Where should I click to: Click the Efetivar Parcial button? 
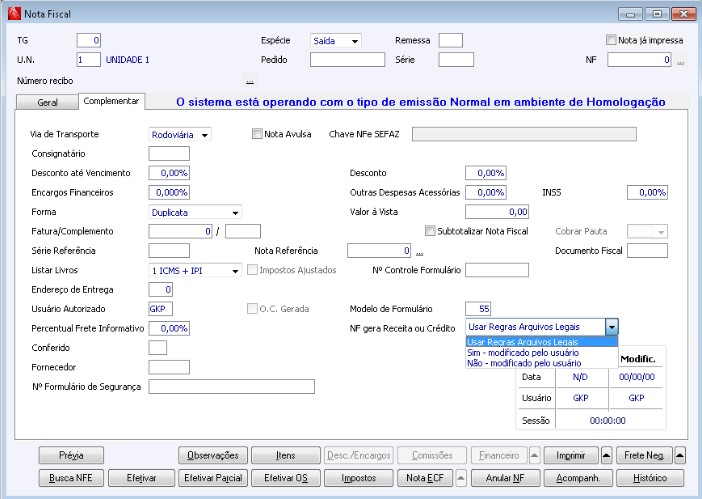[x=213, y=478]
